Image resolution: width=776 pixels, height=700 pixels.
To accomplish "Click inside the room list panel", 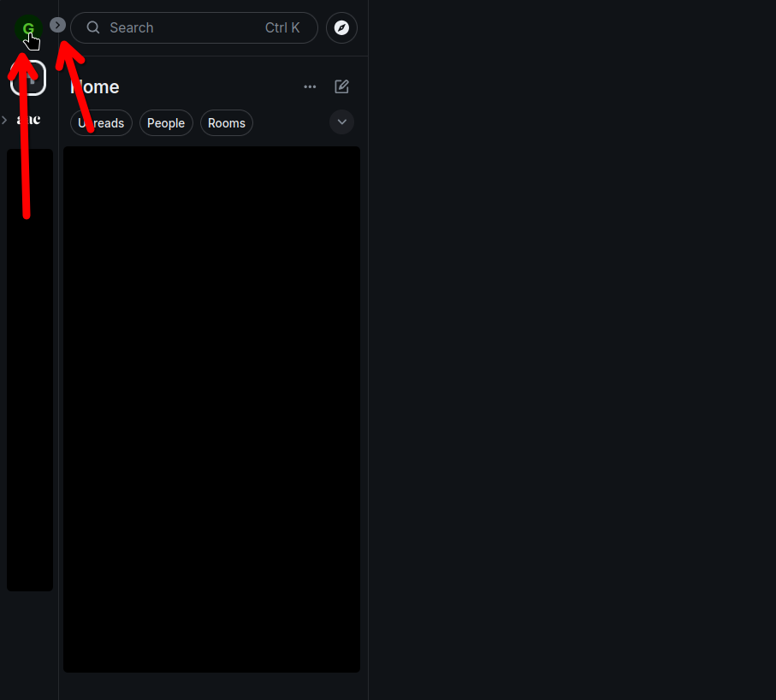I will [211, 409].
